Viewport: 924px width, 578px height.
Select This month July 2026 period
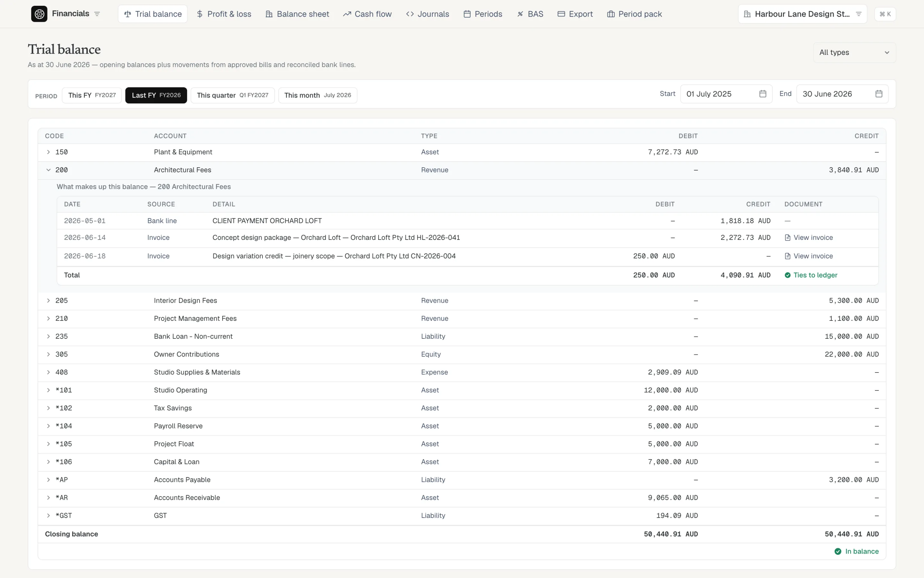coord(318,95)
